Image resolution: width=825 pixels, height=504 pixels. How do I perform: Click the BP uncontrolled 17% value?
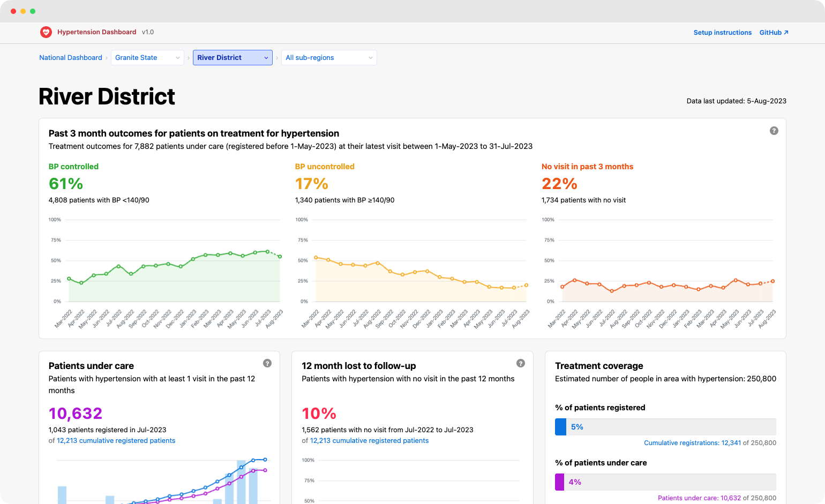312,184
